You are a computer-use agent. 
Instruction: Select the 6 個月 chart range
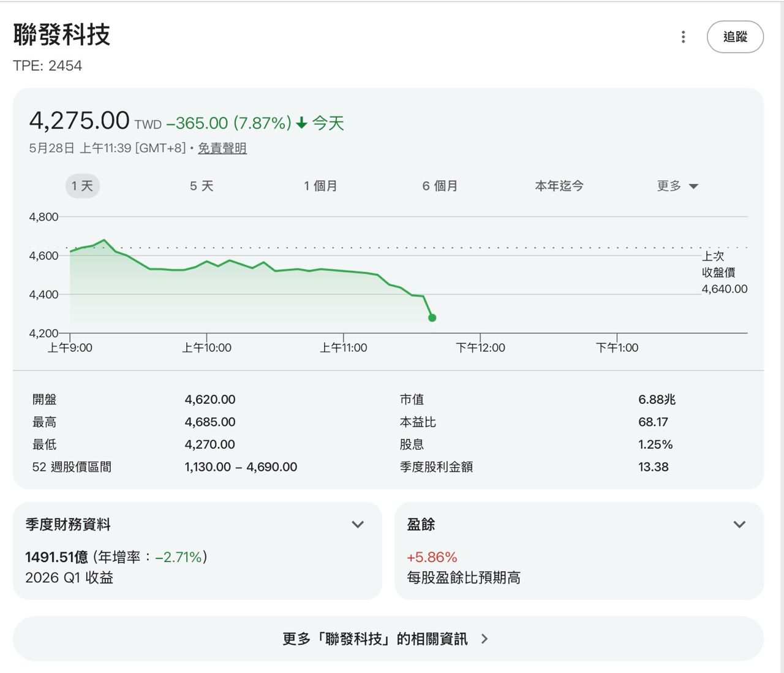pyautogui.click(x=440, y=186)
